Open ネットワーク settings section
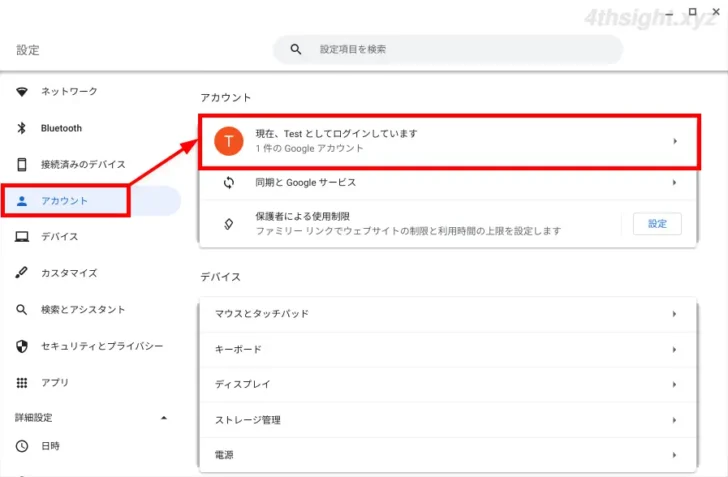The image size is (728, 477). click(x=69, y=91)
